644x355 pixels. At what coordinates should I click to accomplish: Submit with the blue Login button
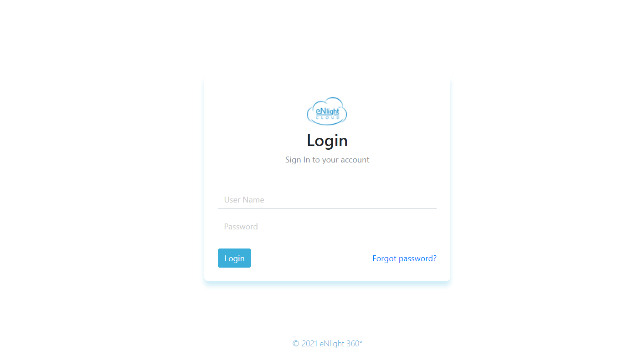point(234,258)
